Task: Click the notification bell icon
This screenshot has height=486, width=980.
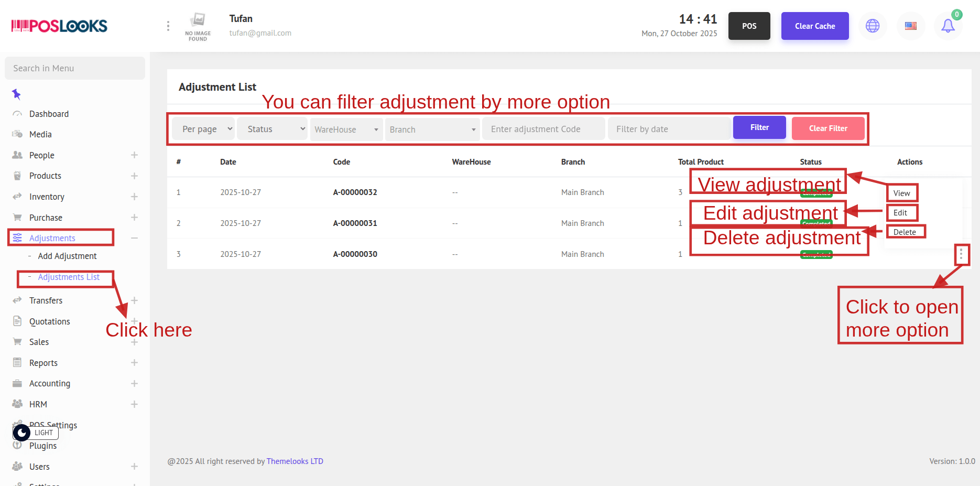Action: tap(948, 26)
